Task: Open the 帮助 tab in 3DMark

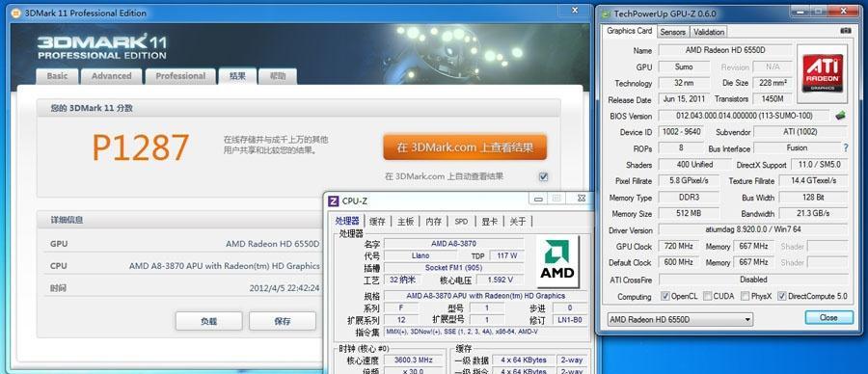Action: click(278, 76)
